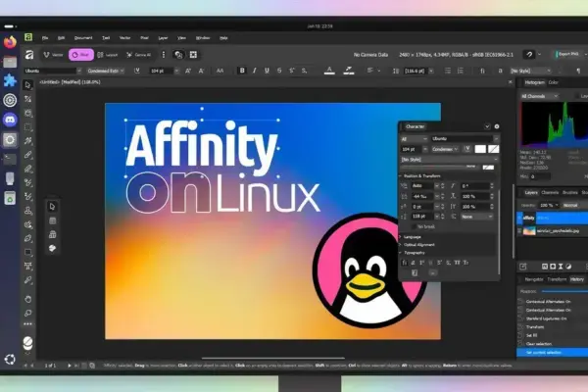The height and width of the screenshot is (392, 588).
Task: Click the square frame icon beside studio toggle
Action: [x=193, y=55]
